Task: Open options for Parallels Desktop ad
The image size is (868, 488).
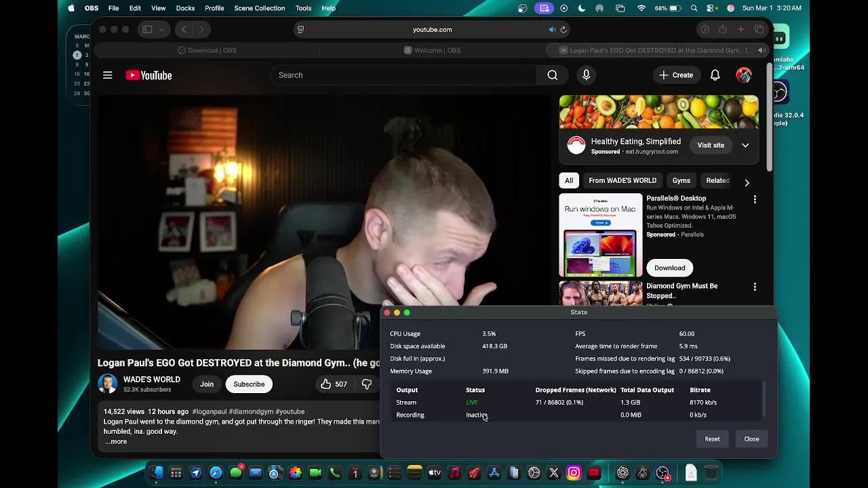Action: click(755, 199)
